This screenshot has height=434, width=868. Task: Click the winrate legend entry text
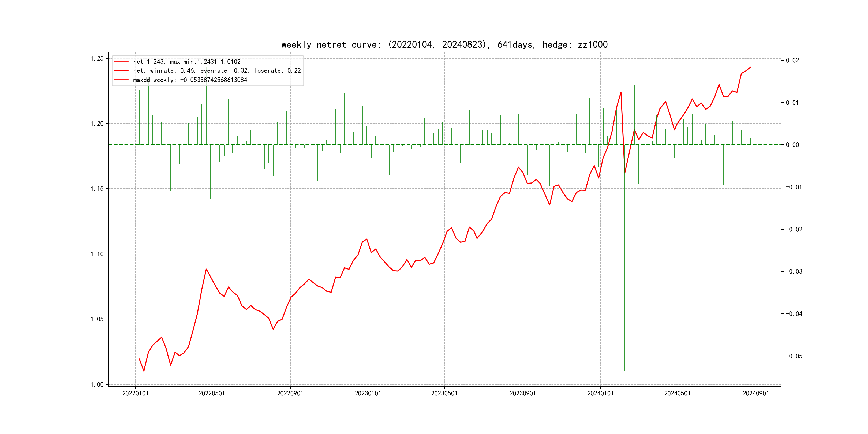pyautogui.click(x=217, y=71)
